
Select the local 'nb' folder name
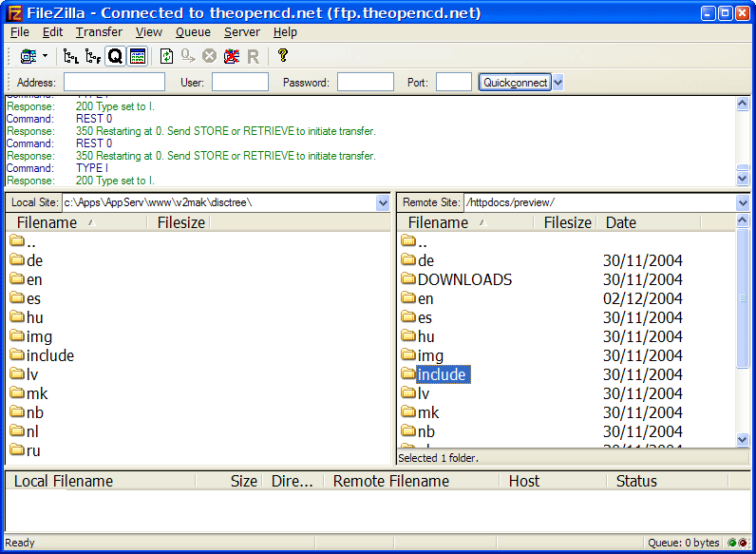[35, 412]
